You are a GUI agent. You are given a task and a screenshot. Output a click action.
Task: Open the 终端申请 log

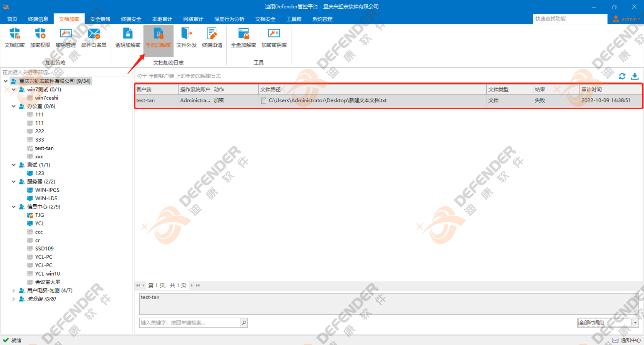[x=212, y=38]
